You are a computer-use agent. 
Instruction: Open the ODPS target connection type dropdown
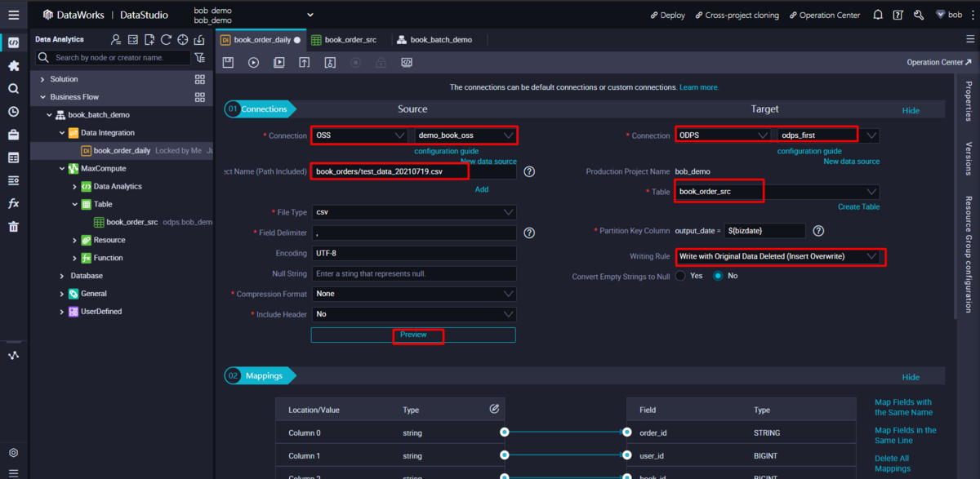coord(723,135)
